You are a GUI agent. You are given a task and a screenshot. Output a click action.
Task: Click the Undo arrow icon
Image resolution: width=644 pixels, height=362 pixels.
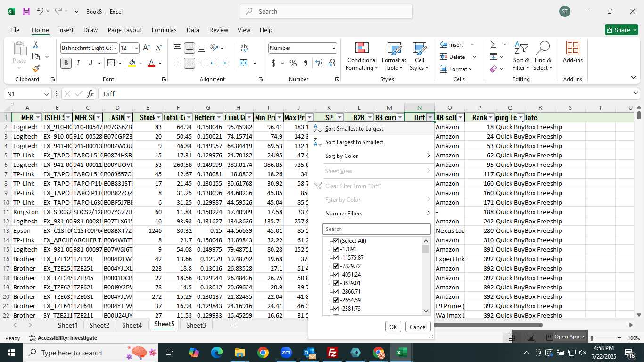[x=40, y=11]
